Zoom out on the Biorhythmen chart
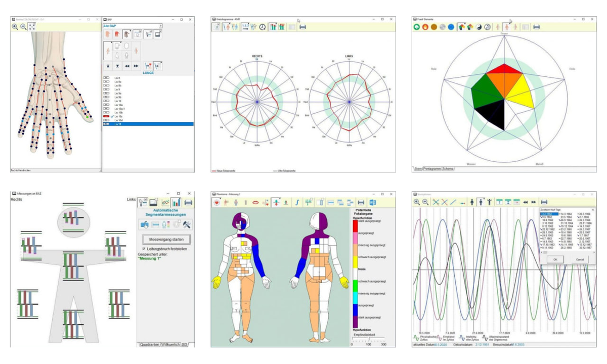 (425, 202)
